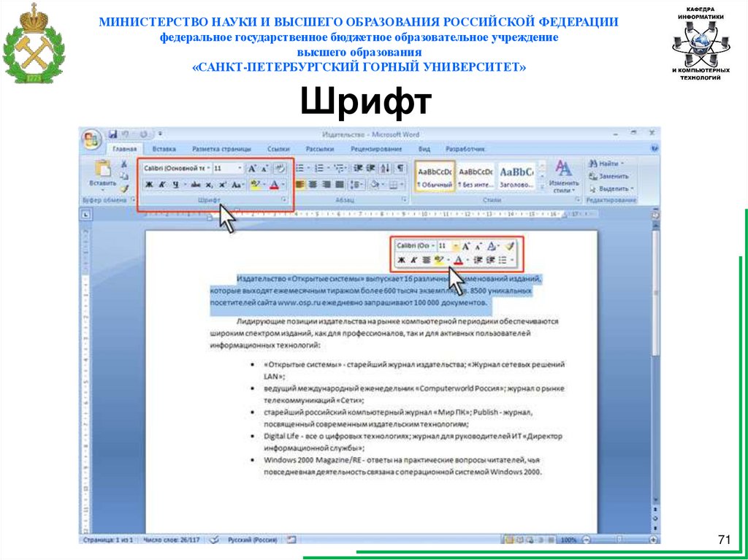Image resolution: width=748 pixels, height=560 pixels.
Task: Open Change Case (Аа) dropdown
Action: pyautogui.click(x=237, y=185)
